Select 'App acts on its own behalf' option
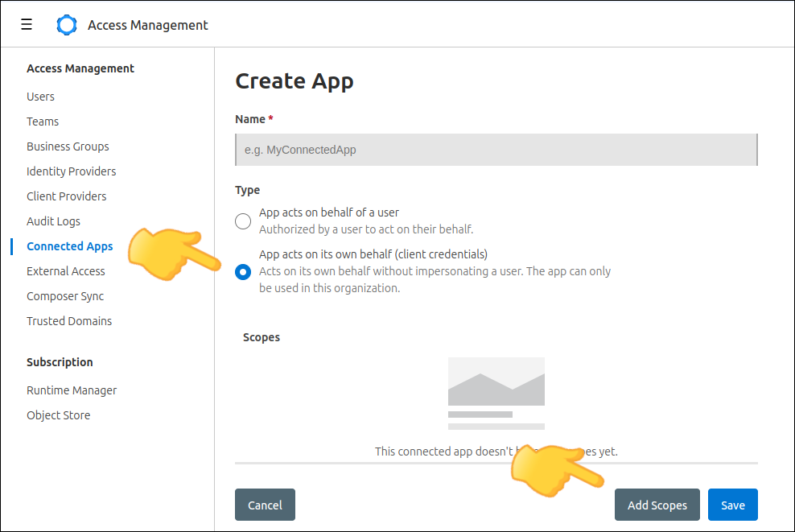Viewport: 795px width, 532px height. coord(243,272)
